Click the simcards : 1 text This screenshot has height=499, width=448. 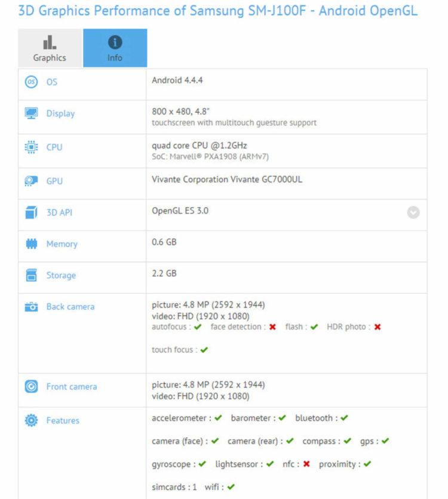(x=174, y=487)
